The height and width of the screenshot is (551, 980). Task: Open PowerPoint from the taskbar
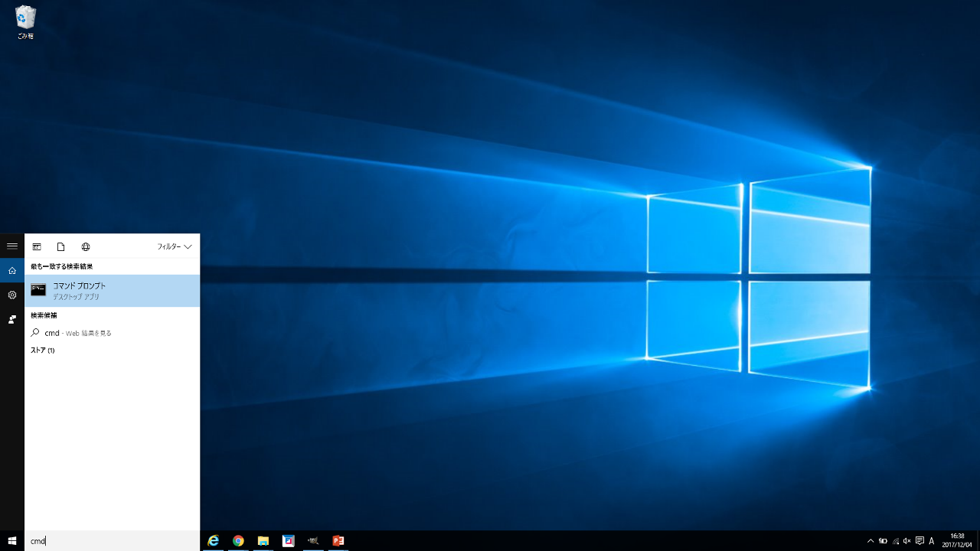pos(338,541)
